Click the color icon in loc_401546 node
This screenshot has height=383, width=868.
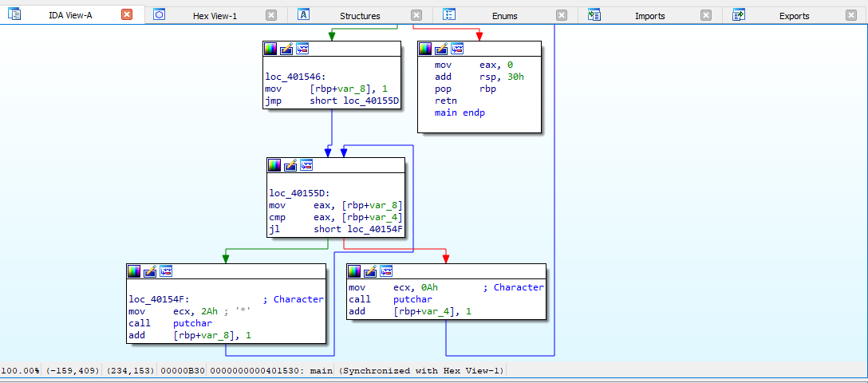point(270,49)
